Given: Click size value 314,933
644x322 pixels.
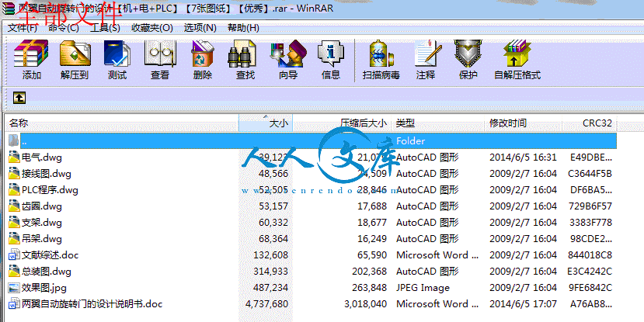Looking at the screenshot, I should pos(270,272).
